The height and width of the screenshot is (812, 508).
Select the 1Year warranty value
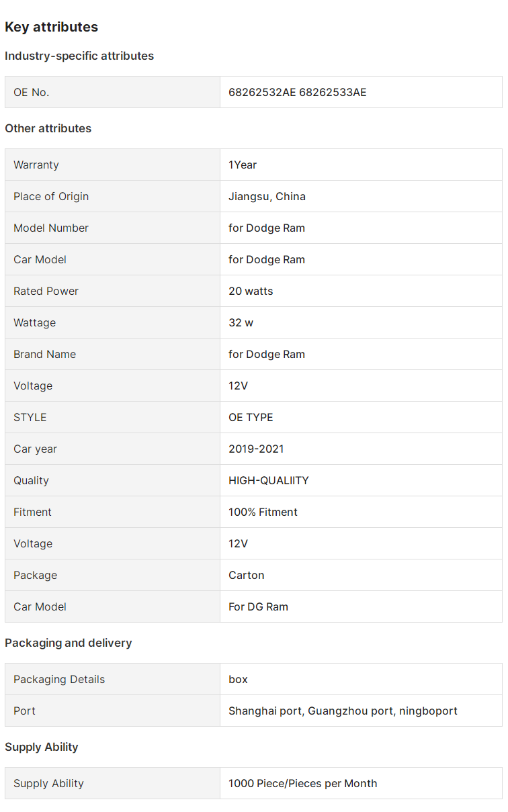(243, 165)
